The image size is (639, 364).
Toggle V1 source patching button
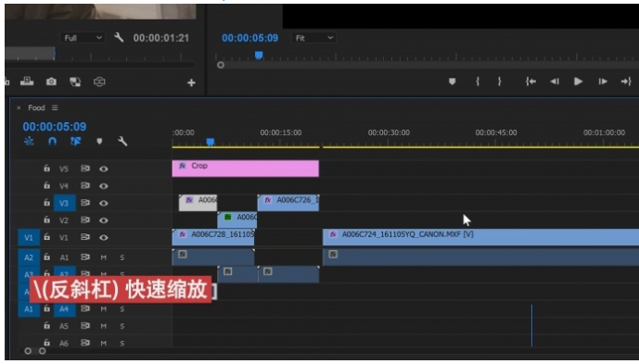point(29,237)
